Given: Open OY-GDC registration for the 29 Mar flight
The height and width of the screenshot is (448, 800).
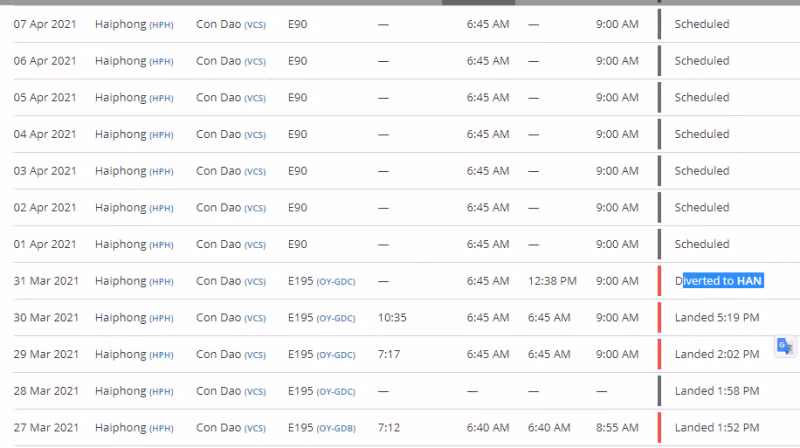Looking at the screenshot, I should [336, 355].
